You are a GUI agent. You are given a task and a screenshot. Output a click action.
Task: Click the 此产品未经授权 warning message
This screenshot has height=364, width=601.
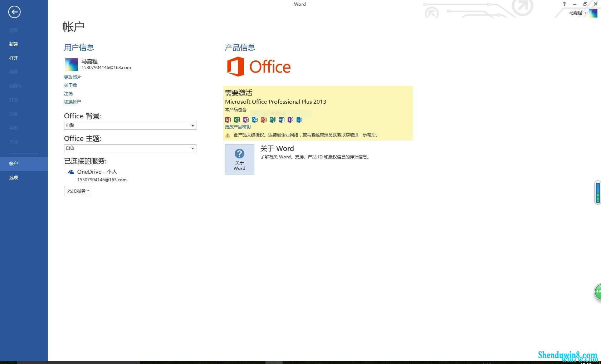pos(306,135)
